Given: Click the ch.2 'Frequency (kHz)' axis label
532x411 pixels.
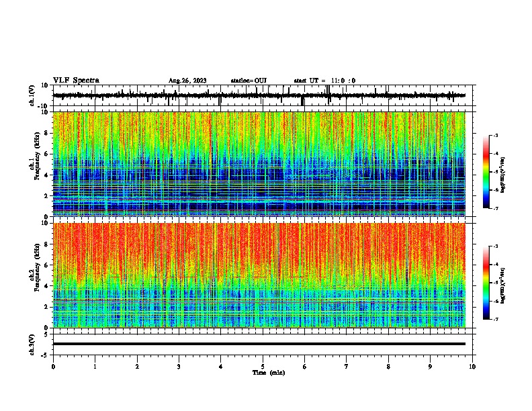Looking at the screenshot, I should 37,267.
